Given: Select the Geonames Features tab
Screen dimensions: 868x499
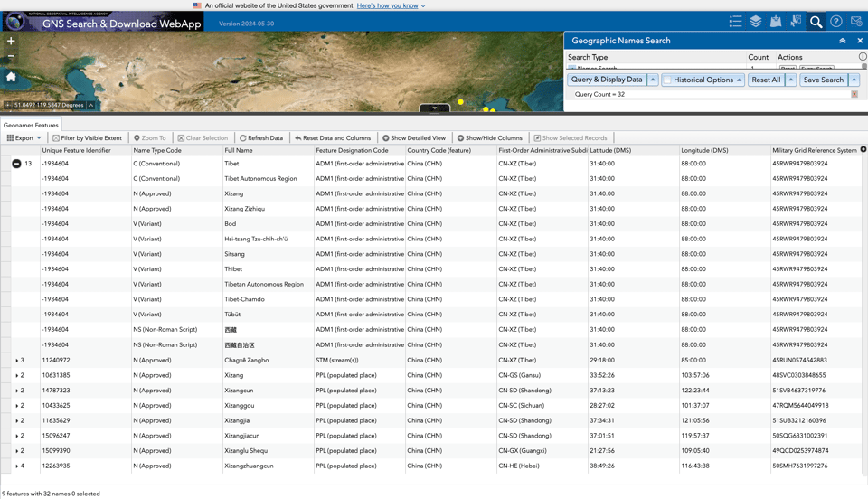Looking at the screenshot, I should [31, 125].
